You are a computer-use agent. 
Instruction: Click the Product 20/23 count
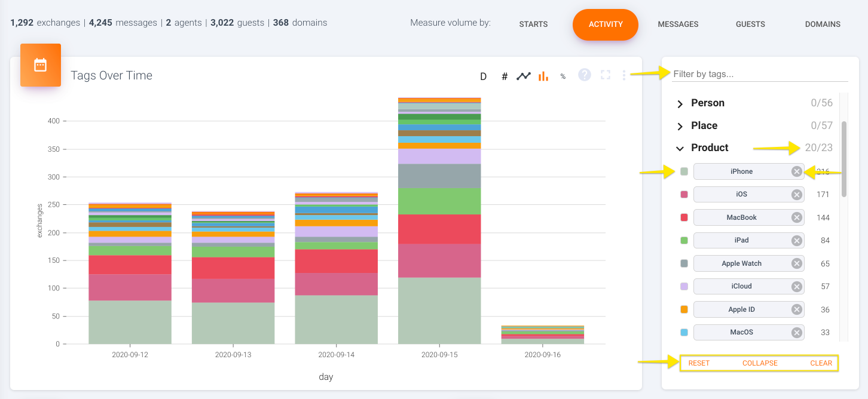coord(818,148)
